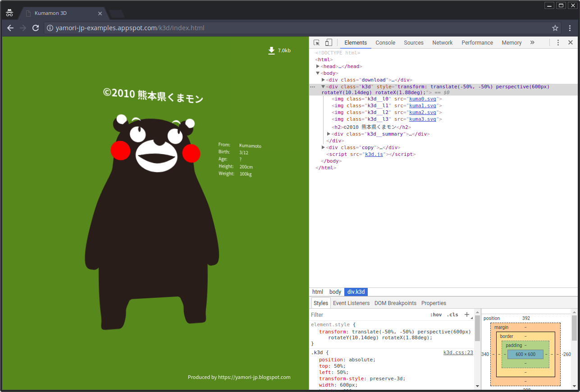The image size is (580, 392).
Task: Open the Performance tab
Action: [x=477, y=43]
